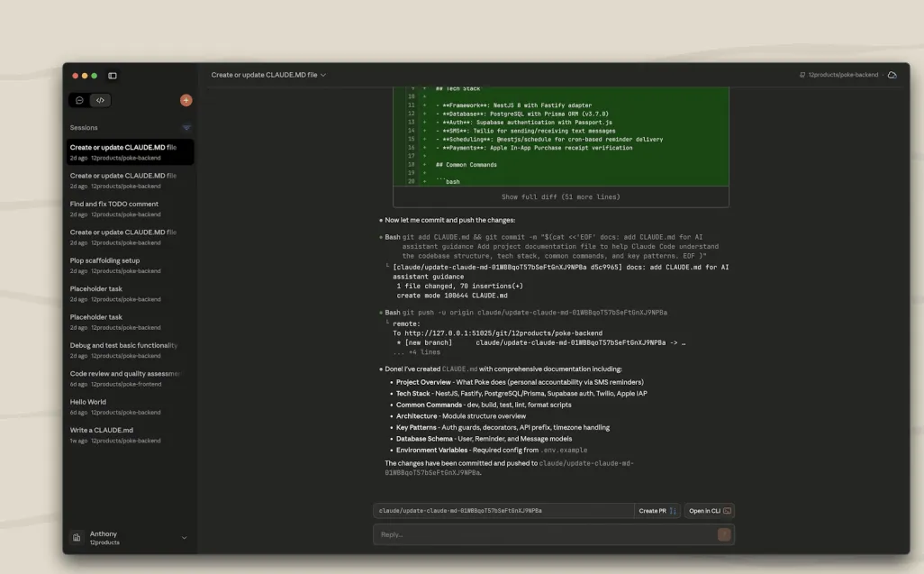Viewport: 924px width, 574px height.
Task: Show full diff (51 more lines)
Action: (560, 196)
